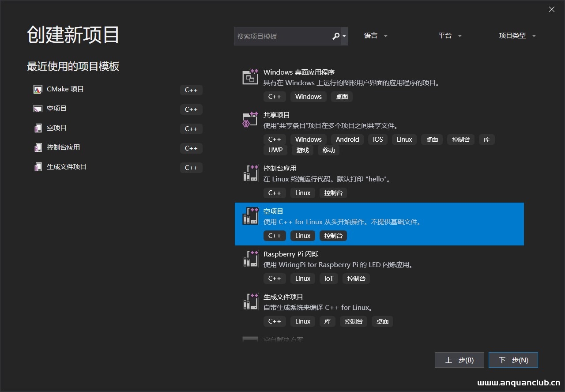
Task: Select the UWP tag under 共享项目
Action: 275,150
